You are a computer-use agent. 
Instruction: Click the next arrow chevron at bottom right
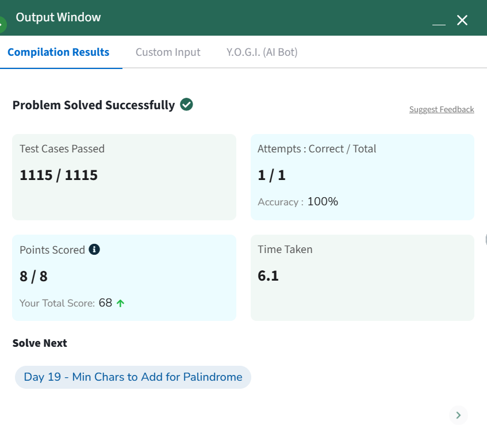coord(458,415)
